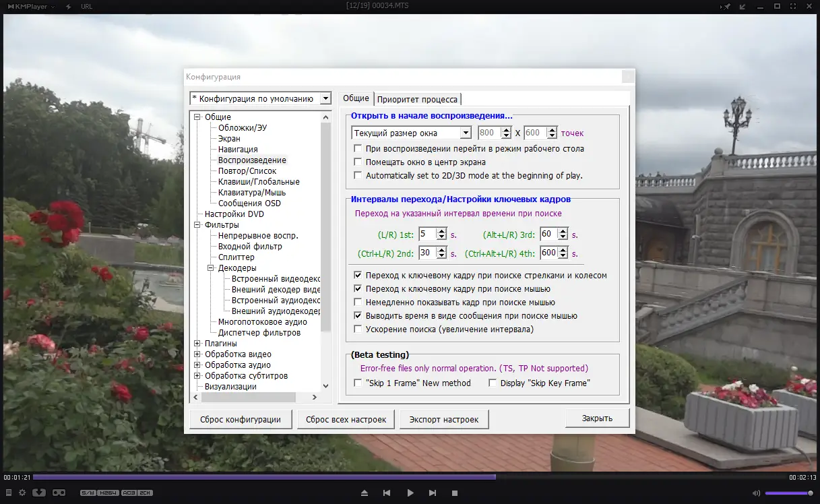Click the elapsed time 00:01:21
This screenshot has height=504, width=820.
coord(16,477)
